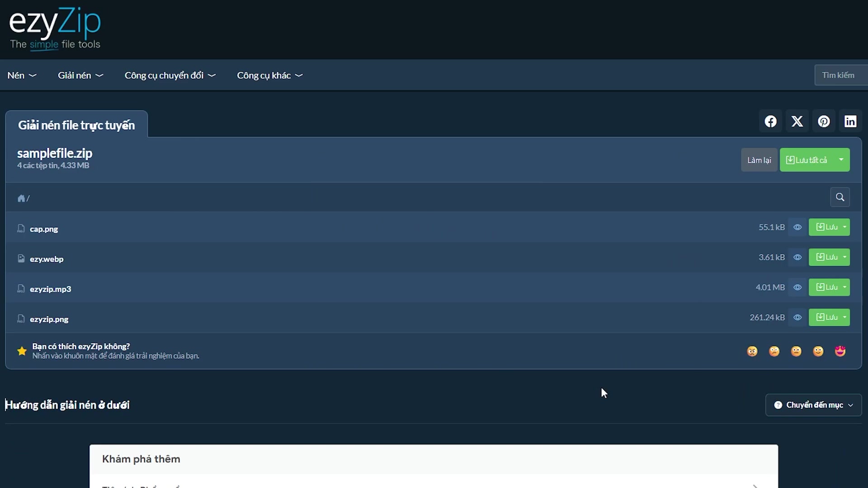868x488 pixels.
Task: Rate with the angry red face emoji
Action: [x=752, y=351]
